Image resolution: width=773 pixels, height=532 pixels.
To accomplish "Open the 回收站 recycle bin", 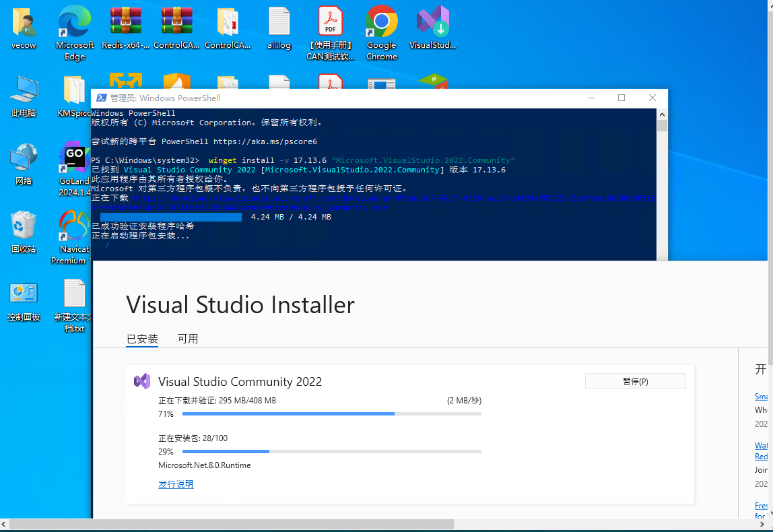I will pos(24,232).
